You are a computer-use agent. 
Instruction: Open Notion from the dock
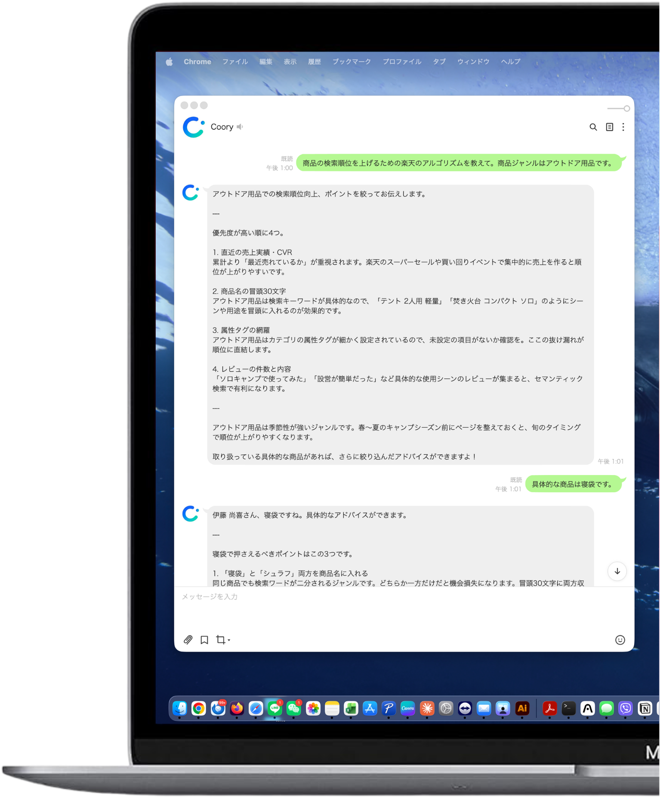point(645,708)
